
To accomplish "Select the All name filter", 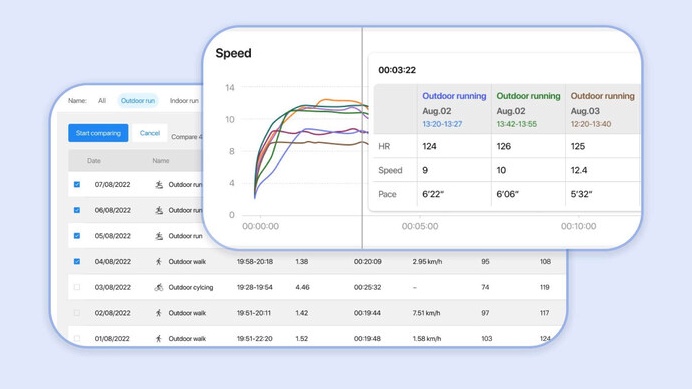I will click(x=102, y=101).
